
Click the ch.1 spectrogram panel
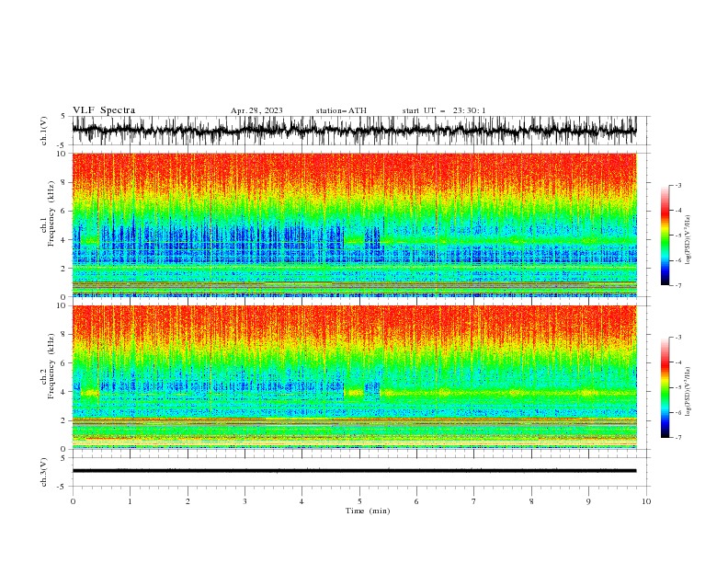[x=354, y=224]
